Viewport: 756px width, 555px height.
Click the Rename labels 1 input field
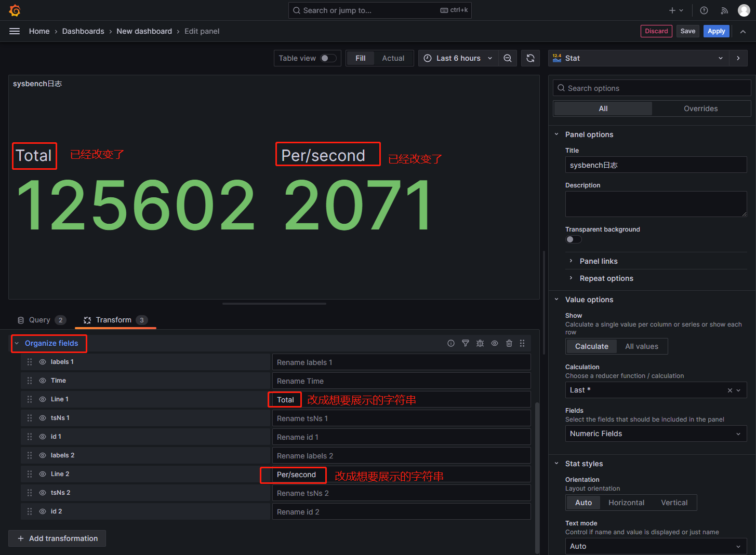click(x=402, y=362)
